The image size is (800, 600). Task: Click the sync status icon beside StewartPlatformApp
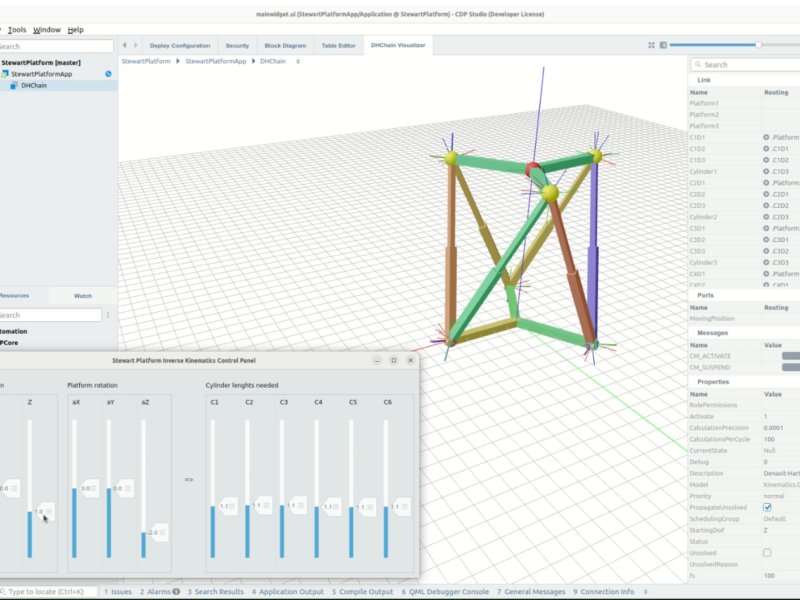109,73
